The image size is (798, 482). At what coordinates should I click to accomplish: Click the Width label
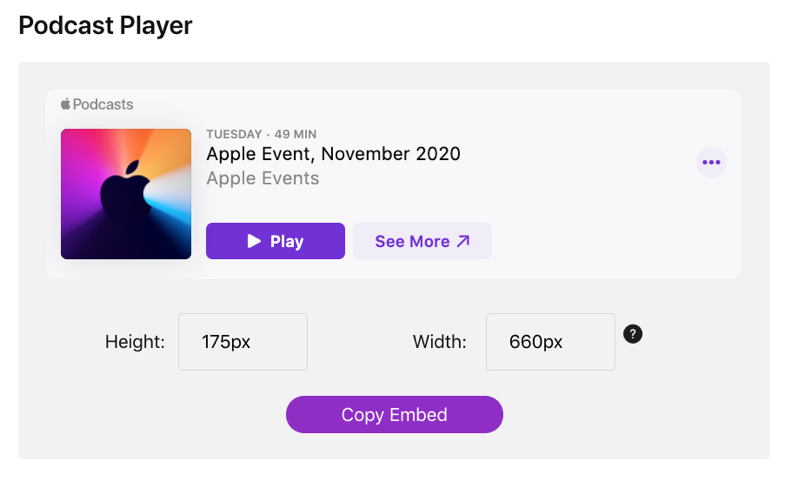(439, 342)
